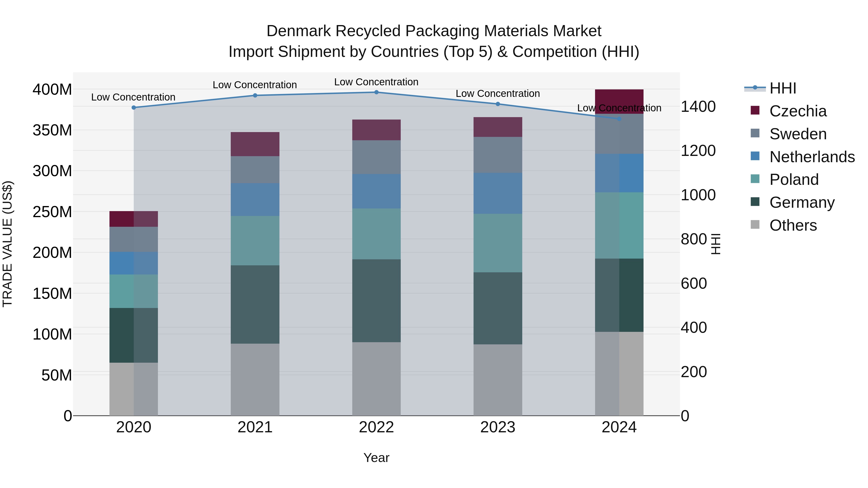Click the 2021 x-axis label
868x488 pixels.
(x=255, y=427)
